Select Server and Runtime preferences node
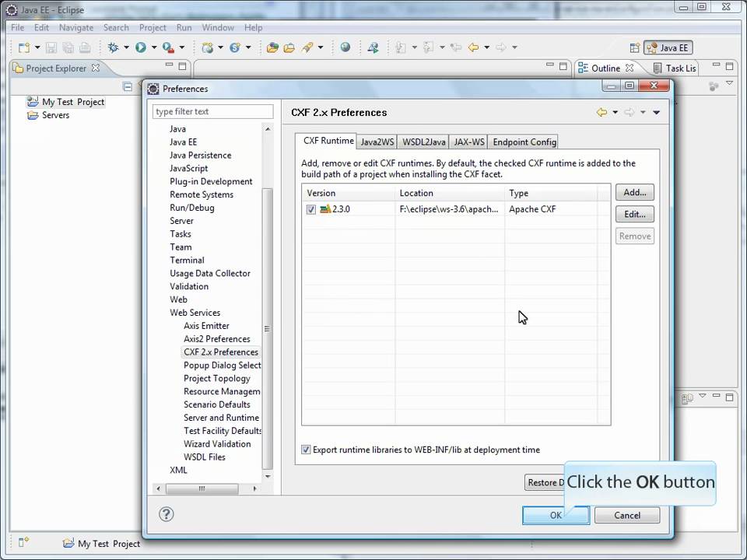Viewport: 747px width, 560px height. pos(222,418)
